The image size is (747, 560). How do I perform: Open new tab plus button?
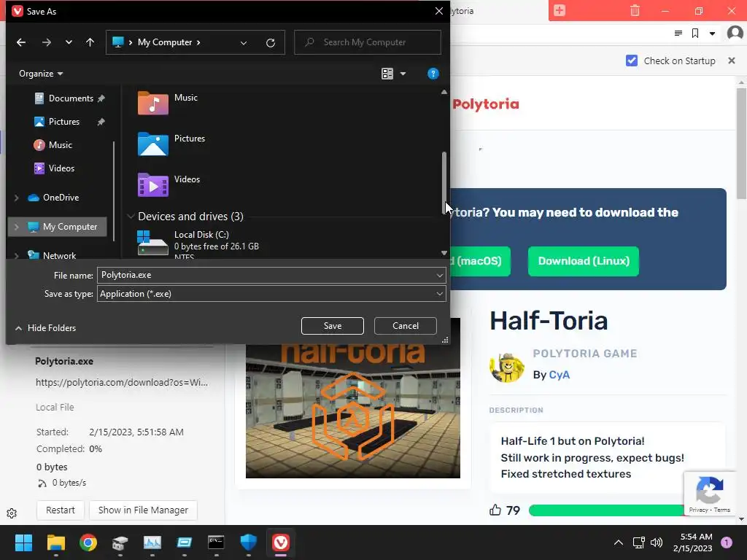[x=560, y=10]
